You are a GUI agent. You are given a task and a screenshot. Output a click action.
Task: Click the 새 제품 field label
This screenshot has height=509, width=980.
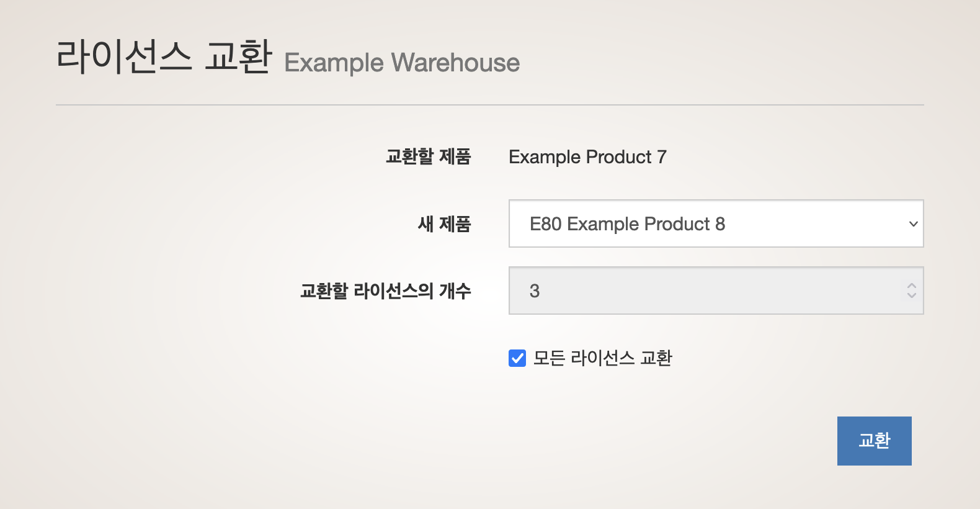(444, 223)
